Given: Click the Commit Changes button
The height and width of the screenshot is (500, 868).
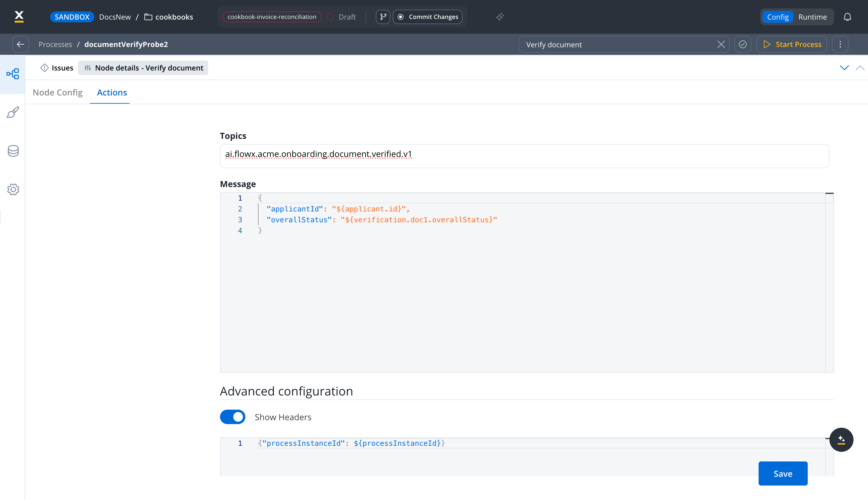Looking at the screenshot, I should 427,17.
